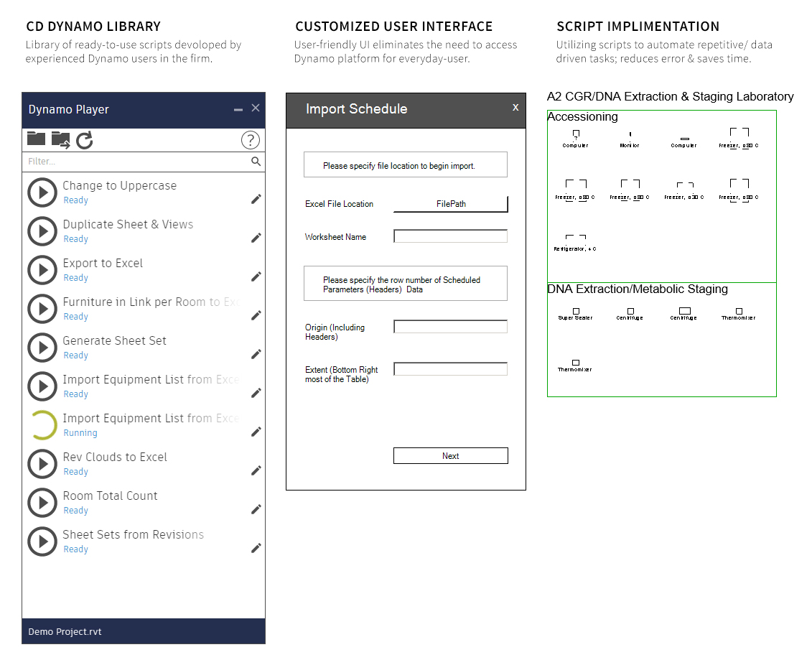The height and width of the screenshot is (660, 812).
Task: Edit inputs for Furniture in Link per Room
Action: (x=256, y=315)
